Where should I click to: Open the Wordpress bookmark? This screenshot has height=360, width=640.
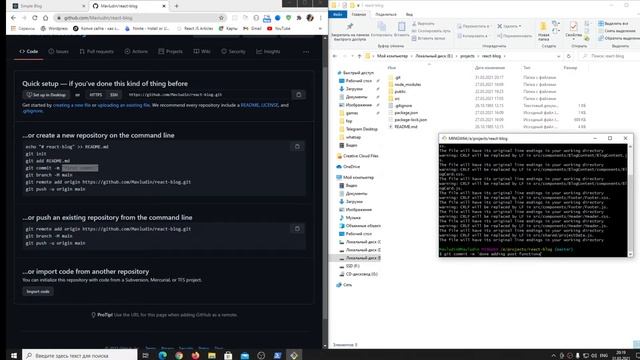[x=54, y=29]
